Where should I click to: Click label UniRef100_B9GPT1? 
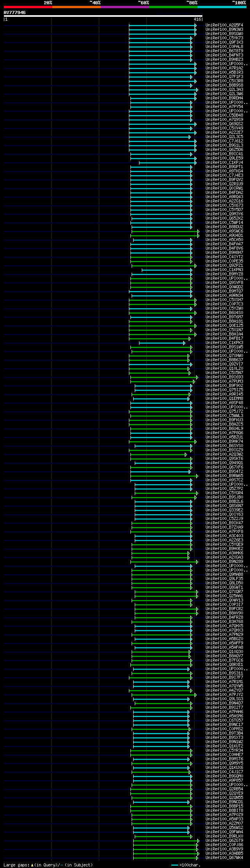(224, 167)
